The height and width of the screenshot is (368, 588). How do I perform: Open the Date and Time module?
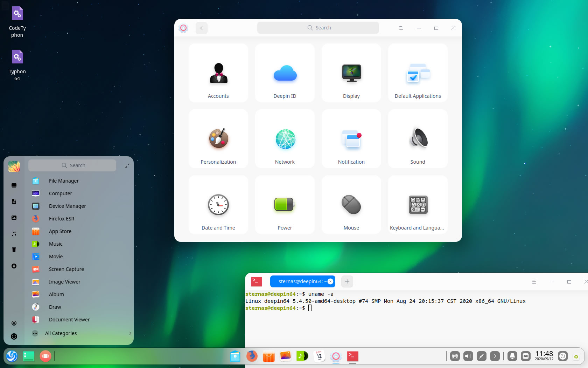click(x=218, y=205)
